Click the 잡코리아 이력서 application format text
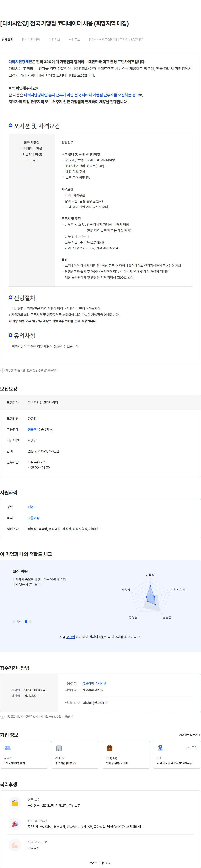This screenshot has width=201, height=868. click(x=93, y=690)
